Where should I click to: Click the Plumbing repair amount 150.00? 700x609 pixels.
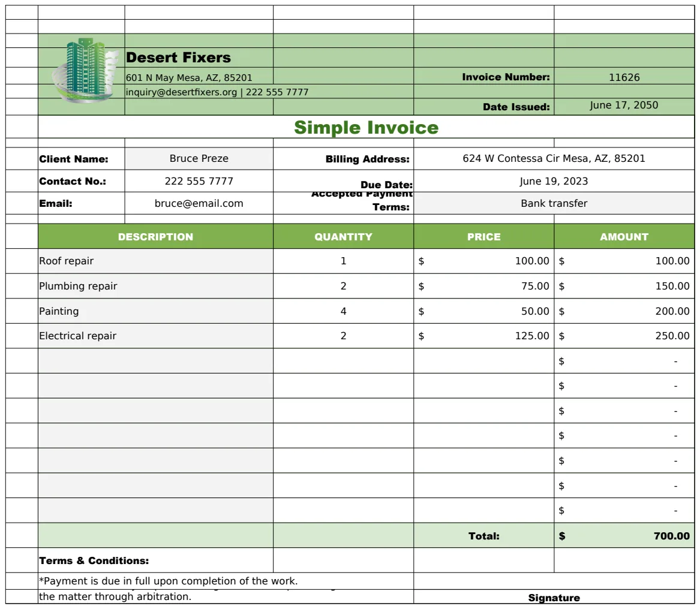tap(624, 286)
